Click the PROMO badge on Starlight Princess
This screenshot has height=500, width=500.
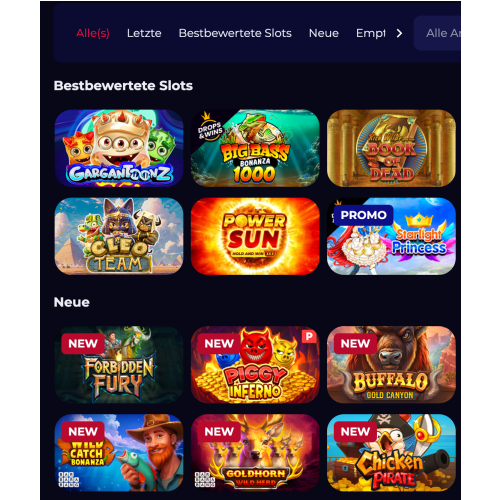[363, 215]
